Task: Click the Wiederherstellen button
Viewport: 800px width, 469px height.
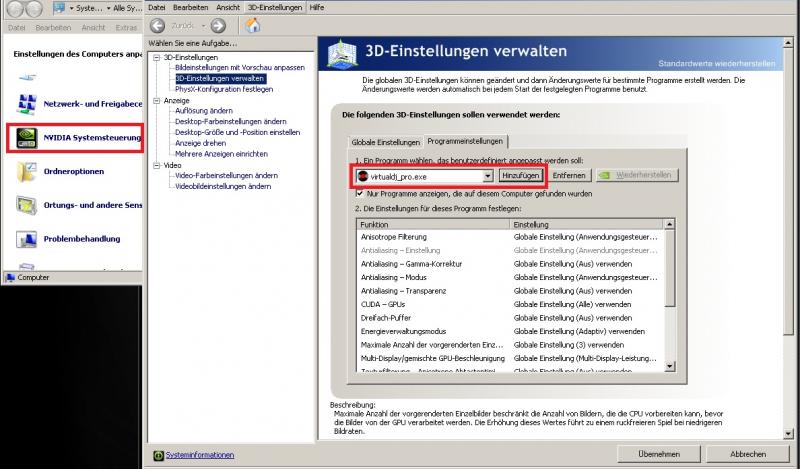Action: [637, 175]
